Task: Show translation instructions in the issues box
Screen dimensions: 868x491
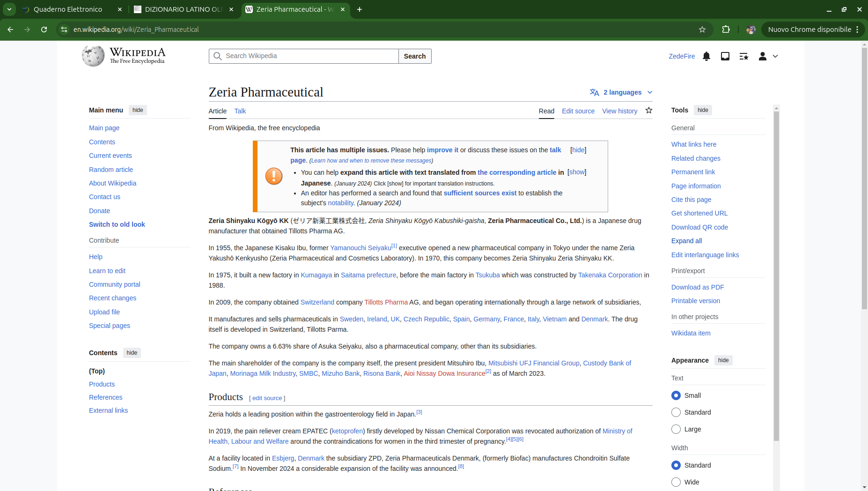Action: 577,172
